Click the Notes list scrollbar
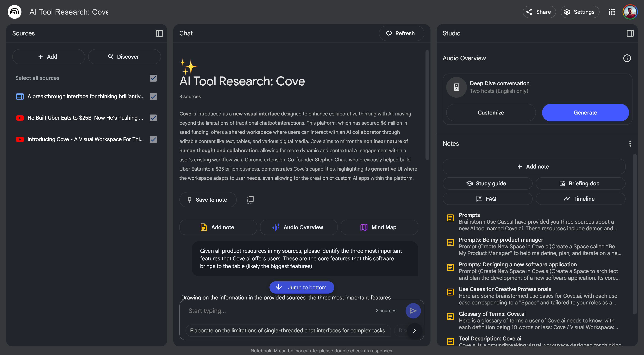 (x=634, y=234)
